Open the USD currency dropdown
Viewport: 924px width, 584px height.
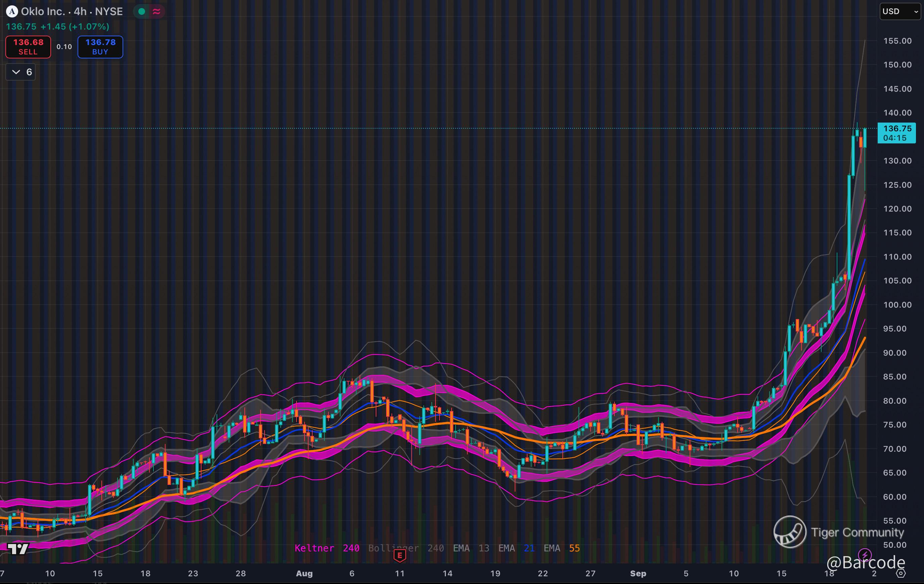899,11
